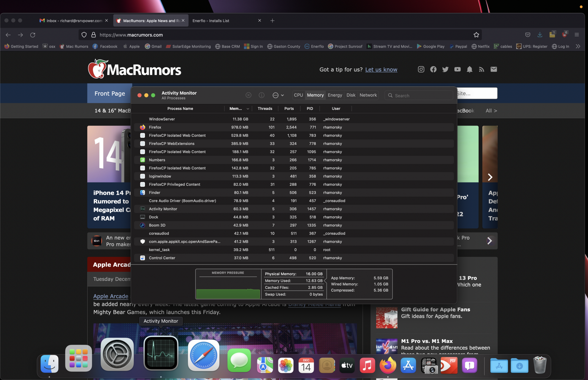Viewport: 588px width, 380px height.
Task: Open System Preferences from the Dock
Action: [117, 354]
